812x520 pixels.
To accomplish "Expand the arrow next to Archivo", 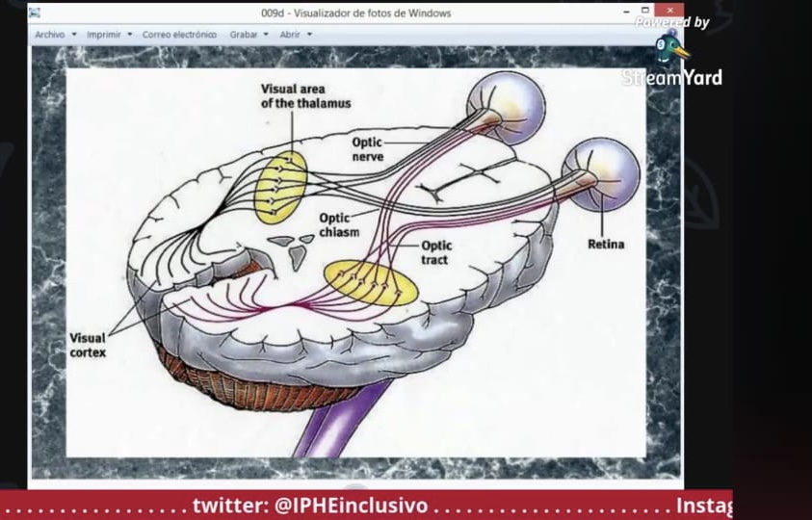I will pos(74,34).
